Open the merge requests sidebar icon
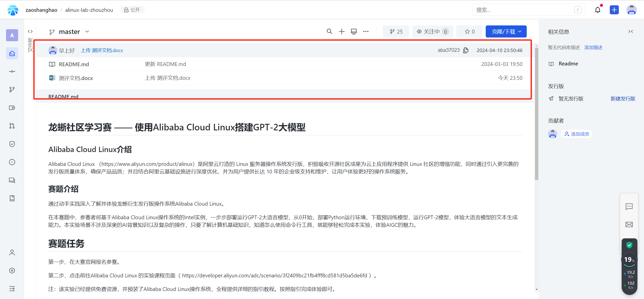 (12, 126)
